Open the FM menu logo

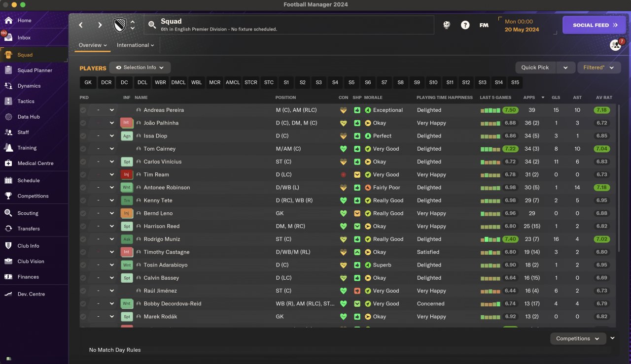[484, 25]
